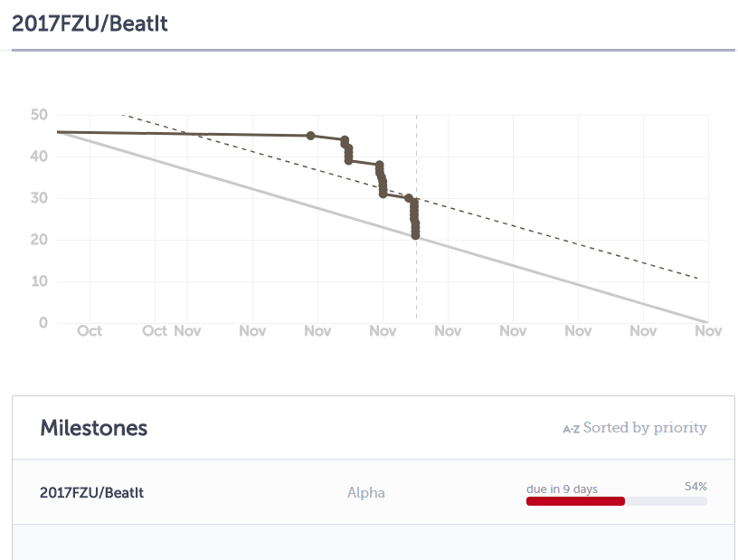Open the 2017FZU/BeatIt milestone row

[x=374, y=492]
